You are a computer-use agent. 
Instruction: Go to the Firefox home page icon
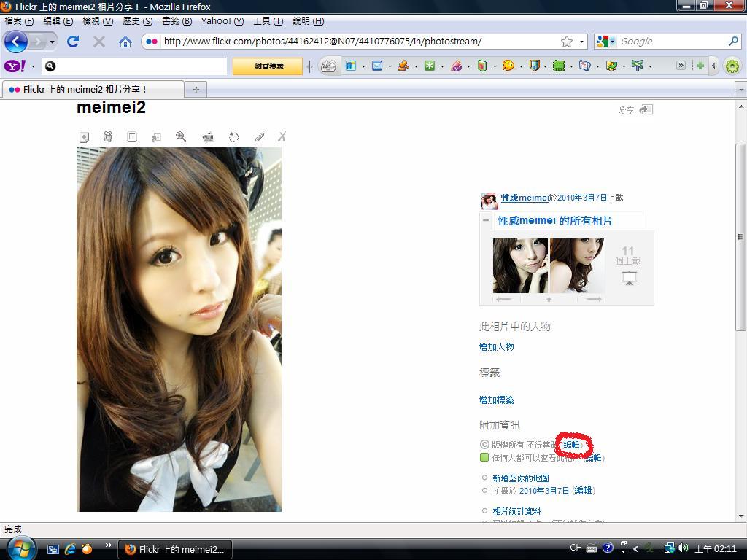coord(125,42)
